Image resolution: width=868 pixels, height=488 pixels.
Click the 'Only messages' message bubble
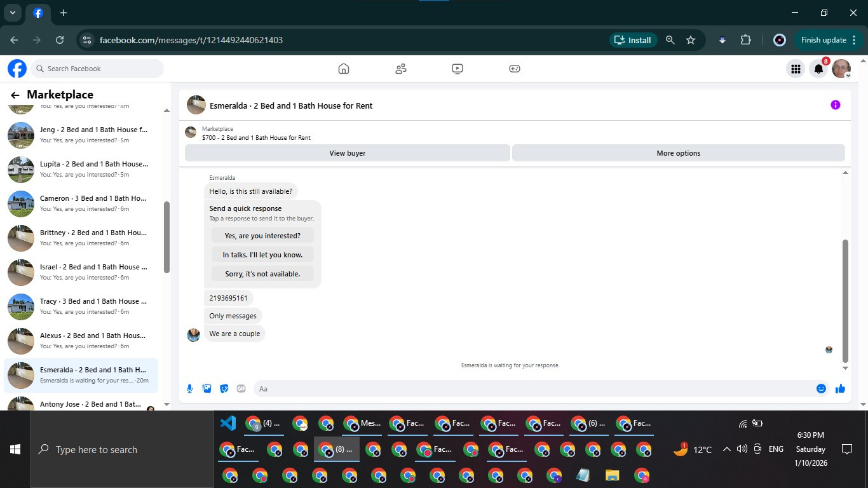click(x=233, y=316)
